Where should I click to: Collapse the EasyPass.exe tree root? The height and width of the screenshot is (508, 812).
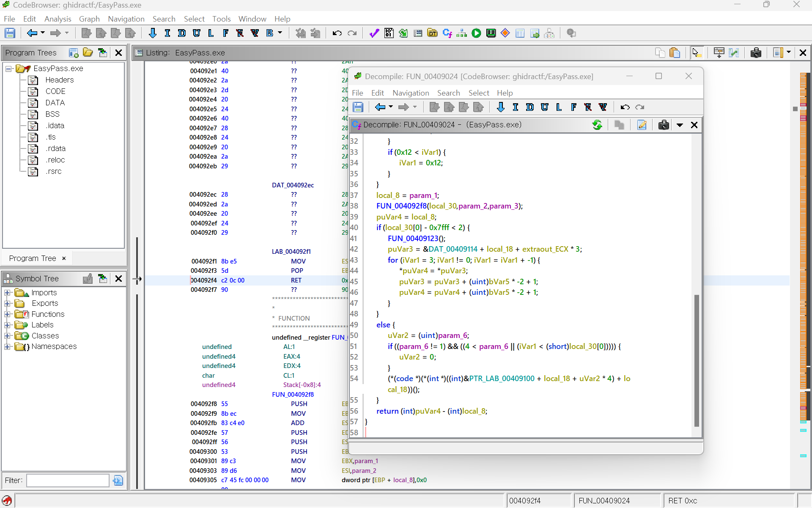pos(8,69)
